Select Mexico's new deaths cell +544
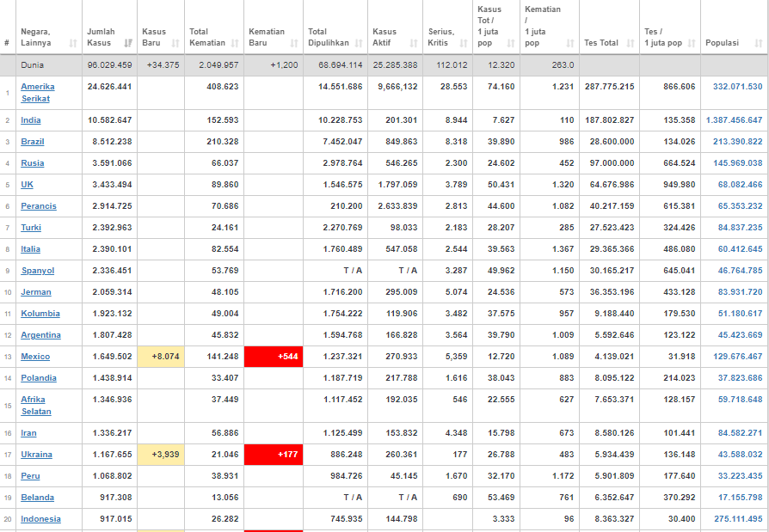This screenshot has width=769, height=532. 274,357
